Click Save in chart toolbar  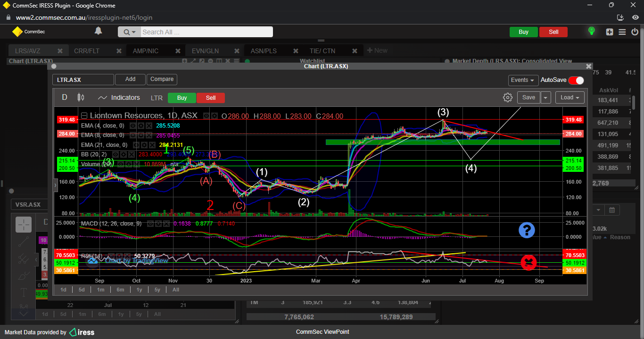point(528,97)
